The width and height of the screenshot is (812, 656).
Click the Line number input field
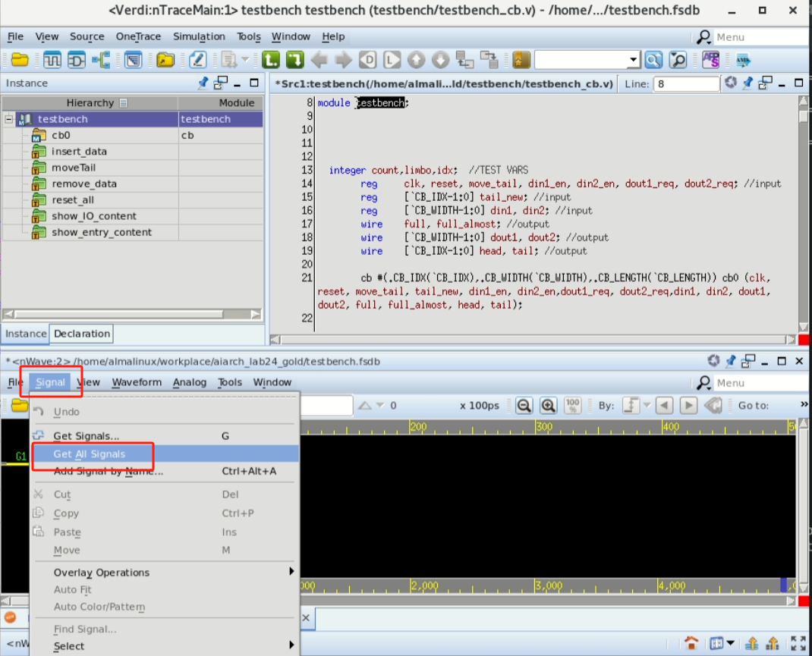[686, 84]
